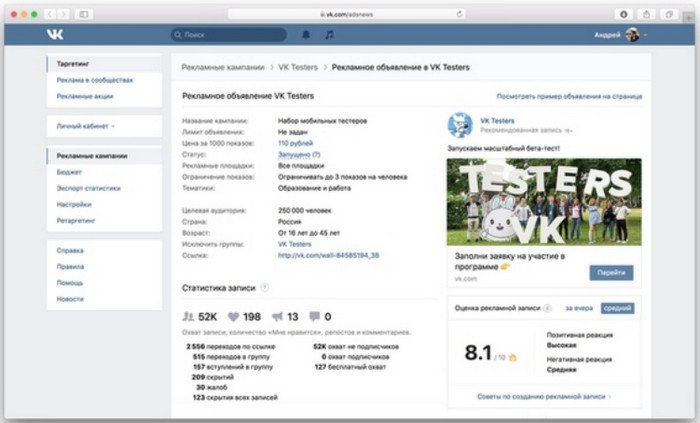Image resolution: width=700 pixels, height=423 pixels.
Task: Open the vk.com/wall post URL link
Action: pos(329,255)
